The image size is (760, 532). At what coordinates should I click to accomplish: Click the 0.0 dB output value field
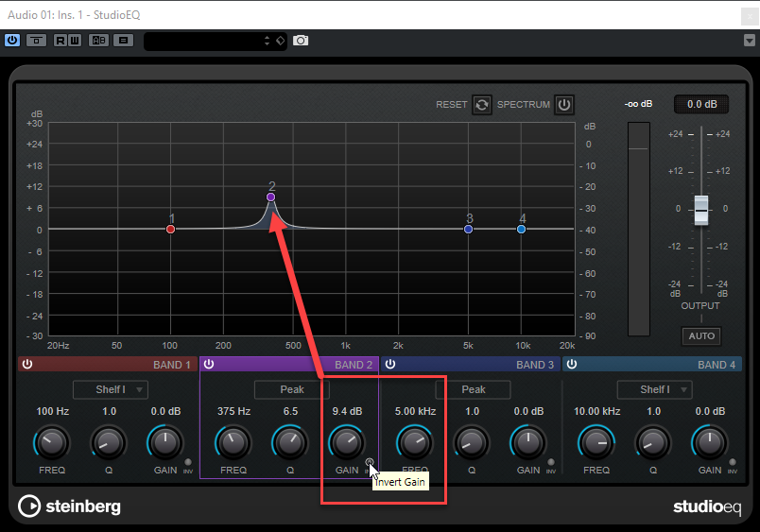(x=701, y=104)
